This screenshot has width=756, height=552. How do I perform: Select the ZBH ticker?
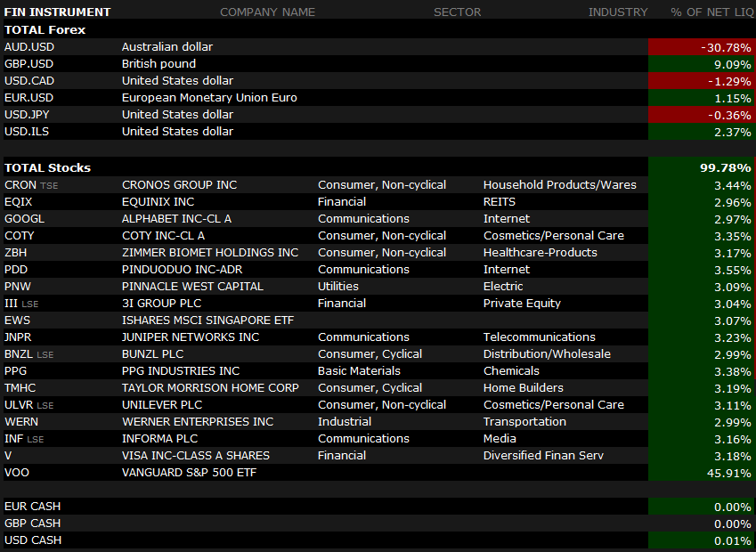click(15, 252)
